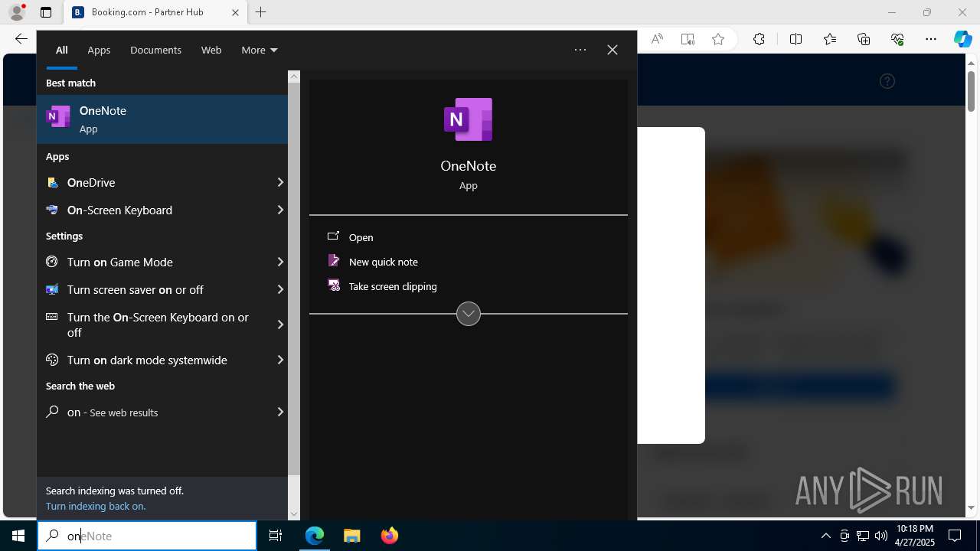This screenshot has height=551, width=980.
Task: Close the search panel
Action: point(612,50)
